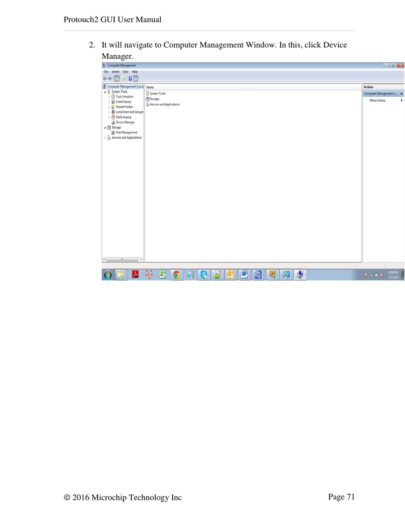Screen dimensions: 405x532
Task: Click the left pane horizontal scrollbar
Action: coord(122,259)
